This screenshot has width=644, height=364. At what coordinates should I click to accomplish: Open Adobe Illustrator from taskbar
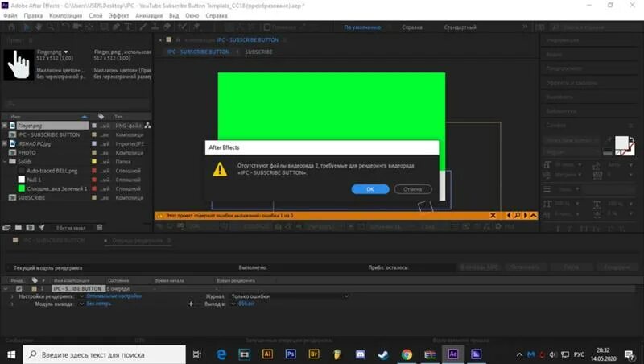(x=267, y=354)
